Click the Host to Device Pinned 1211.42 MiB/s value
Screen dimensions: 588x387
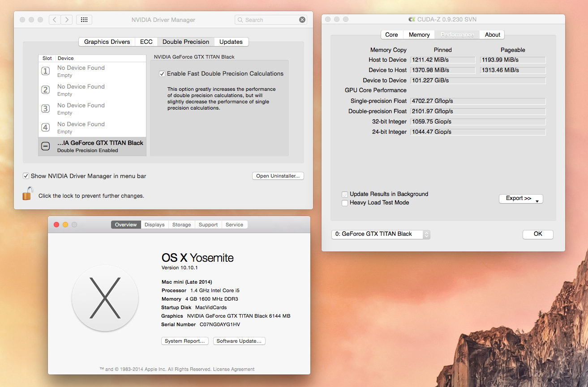pos(442,60)
